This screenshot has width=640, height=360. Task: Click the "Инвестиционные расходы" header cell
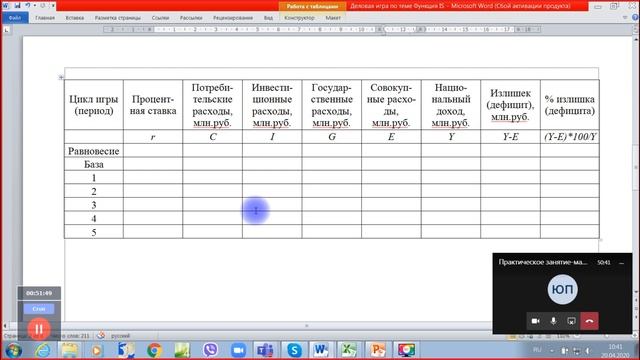[272, 105]
